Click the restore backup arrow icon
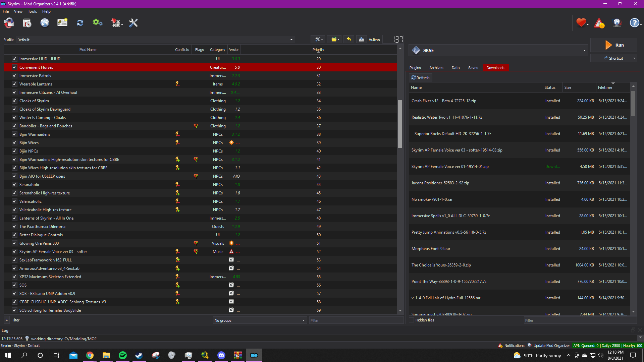 coord(349,39)
